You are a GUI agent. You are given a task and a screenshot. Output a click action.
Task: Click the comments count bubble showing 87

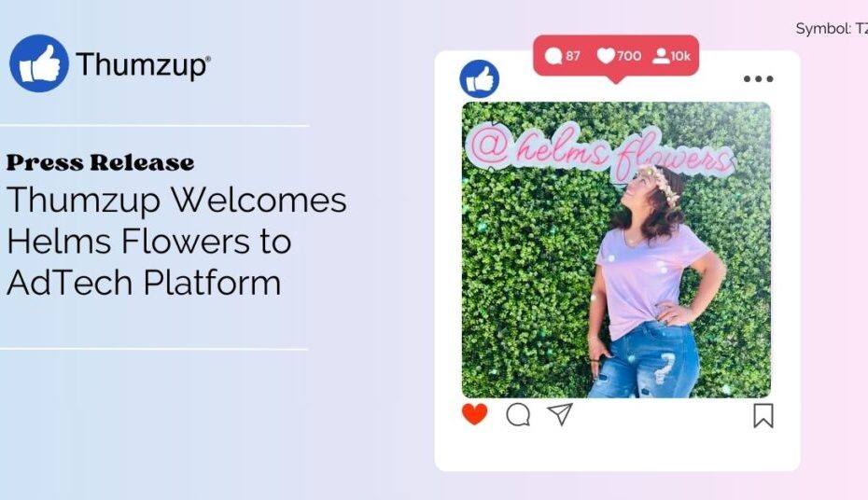(563, 56)
